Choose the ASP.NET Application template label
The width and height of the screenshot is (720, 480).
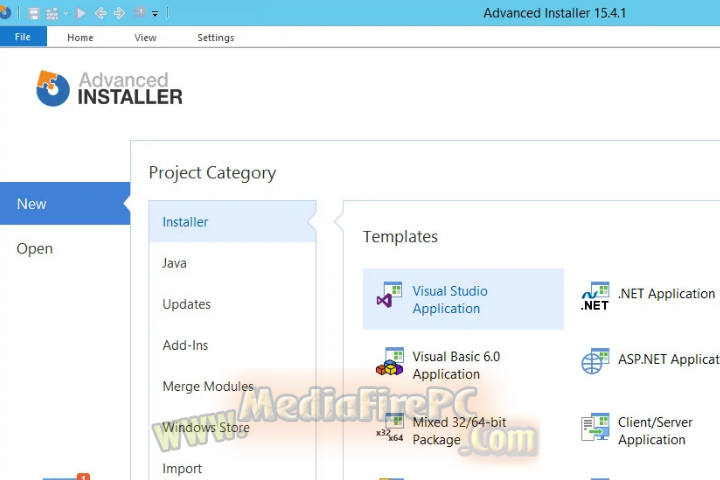coord(669,359)
